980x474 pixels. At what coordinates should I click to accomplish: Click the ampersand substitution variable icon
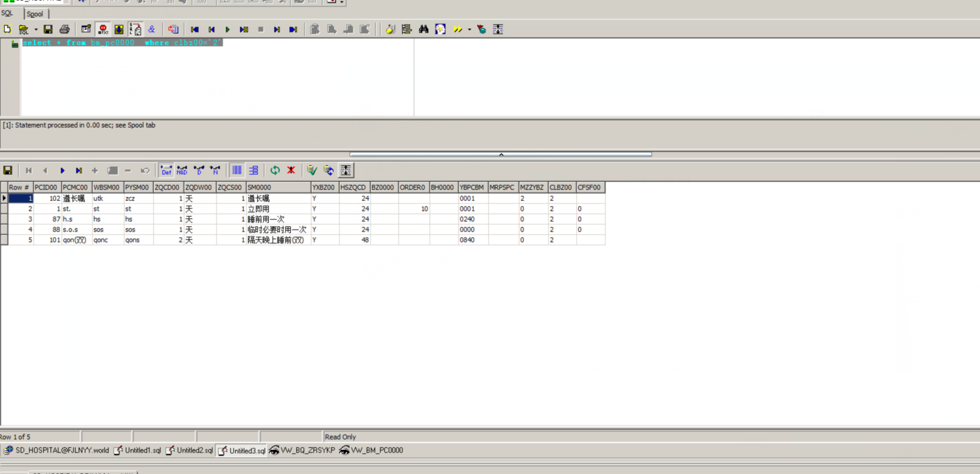pyautogui.click(x=151, y=29)
